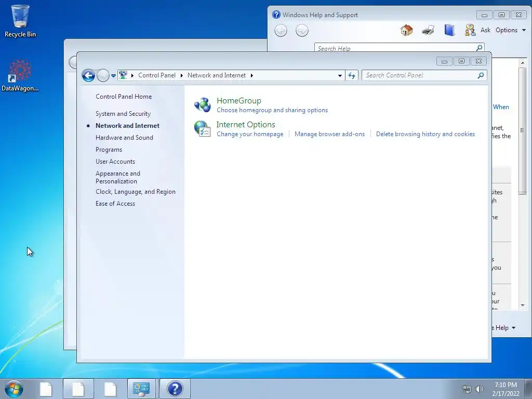Open the Recycle Bin desktop icon

pyautogui.click(x=20, y=21)
